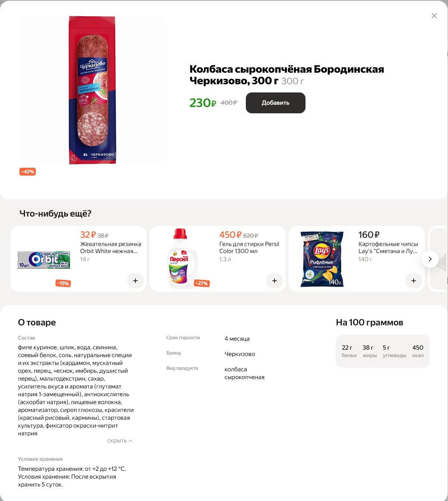Open the Orbit gum product thumbnail

[x=44, y=259]
